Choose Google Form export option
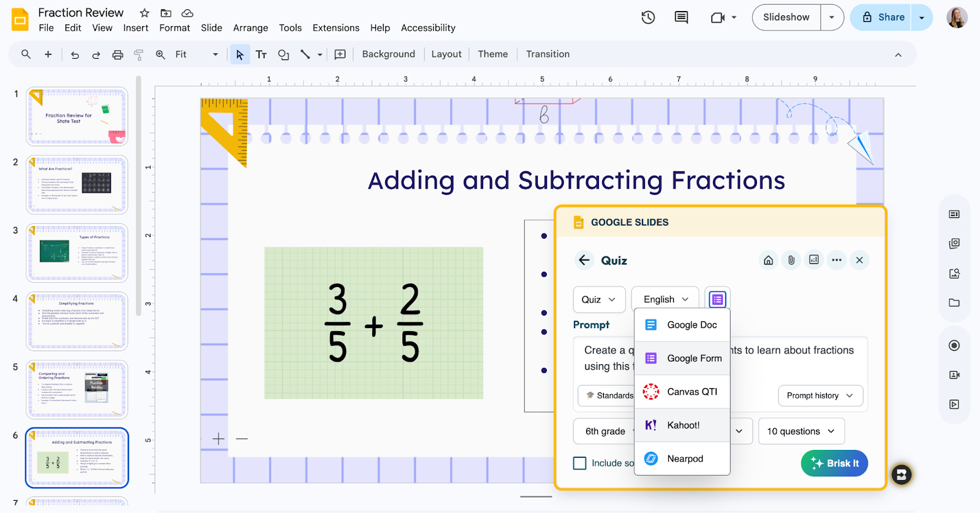 click(x=682, y=358)
